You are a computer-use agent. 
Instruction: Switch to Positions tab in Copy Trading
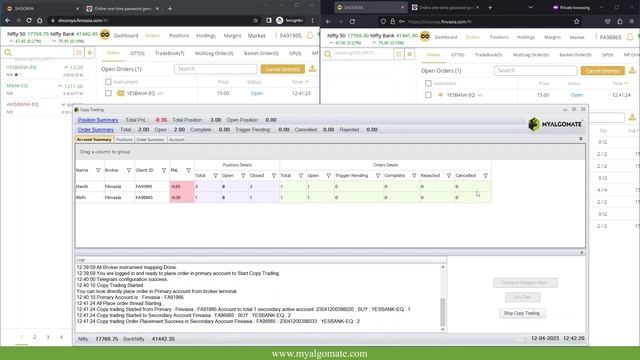(x=124, y=140)
